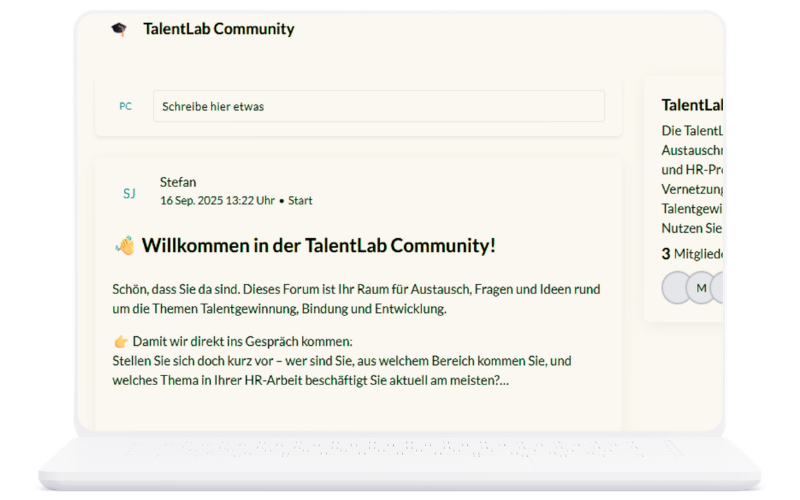Open the Start category link
Viewport: 800px width, 500px height.
click(x=300, y=201)
